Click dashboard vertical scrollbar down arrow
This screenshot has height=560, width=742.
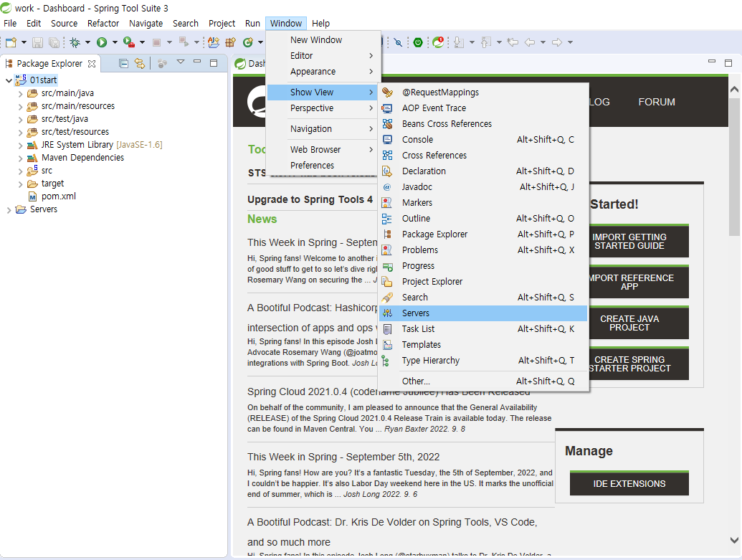[x=734, y=540]
